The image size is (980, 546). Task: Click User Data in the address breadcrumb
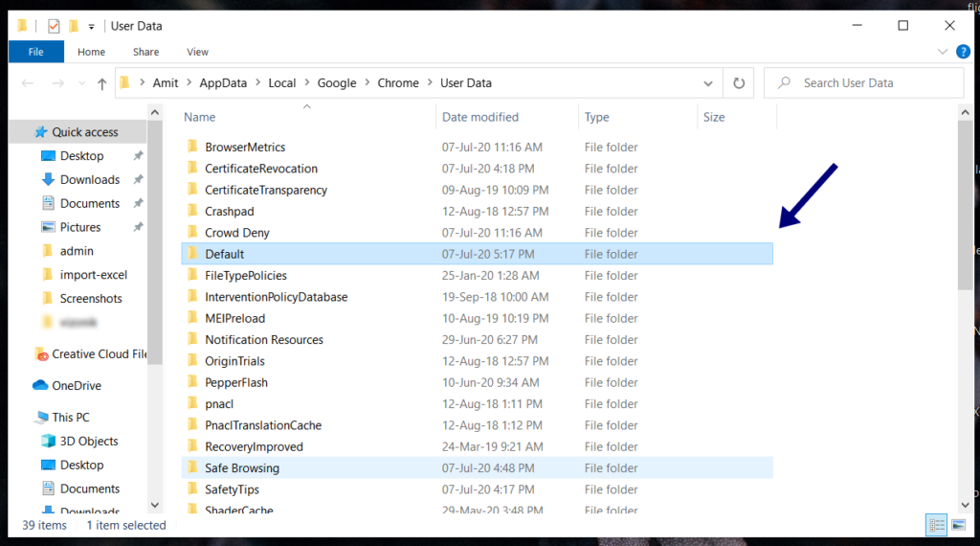466,83
